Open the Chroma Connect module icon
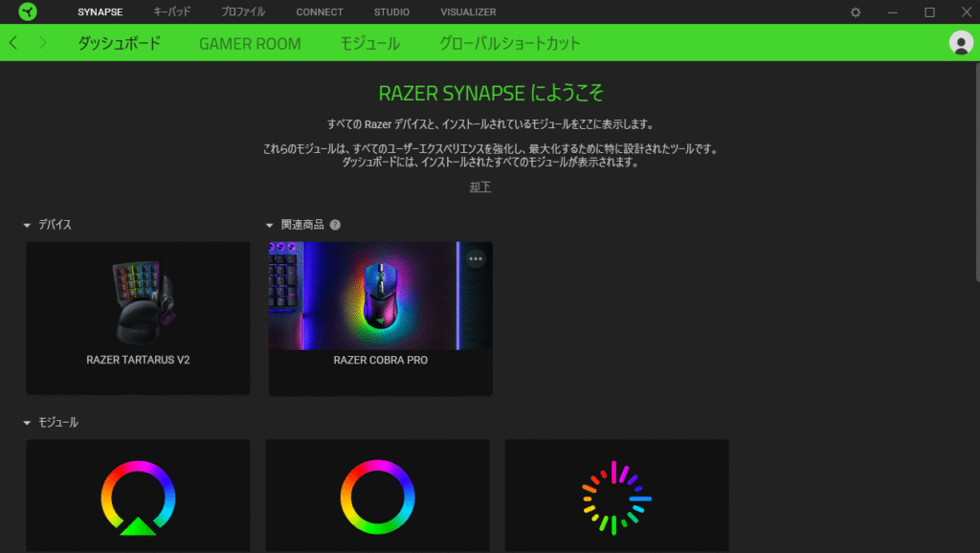This screenshot has height=553, width=980. [x=138, y=498]
